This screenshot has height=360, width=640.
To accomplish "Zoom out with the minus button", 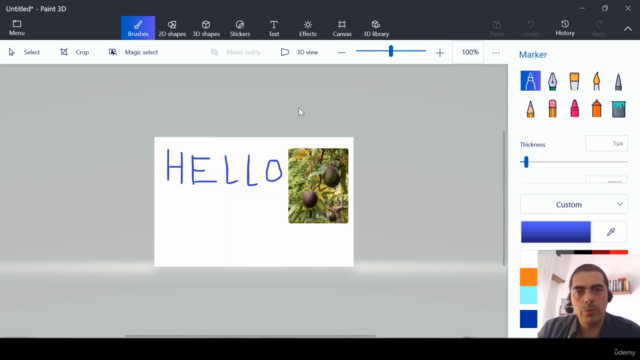I will click(342, 53).
